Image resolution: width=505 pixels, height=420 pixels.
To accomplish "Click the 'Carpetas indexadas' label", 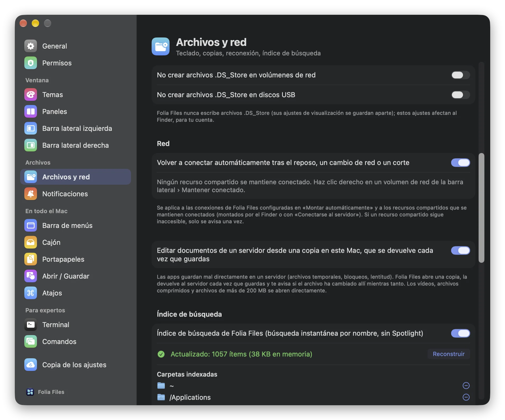I will (187, 374).
